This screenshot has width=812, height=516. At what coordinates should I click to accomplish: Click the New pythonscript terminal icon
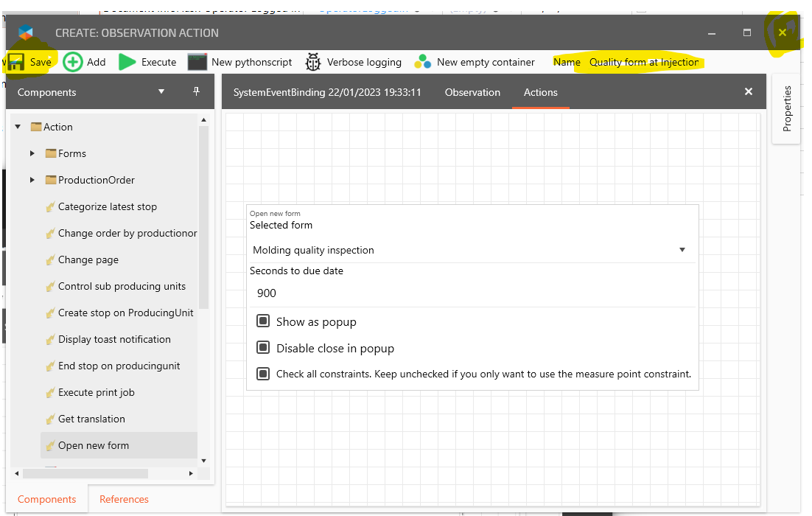click(x=197, y=62)
